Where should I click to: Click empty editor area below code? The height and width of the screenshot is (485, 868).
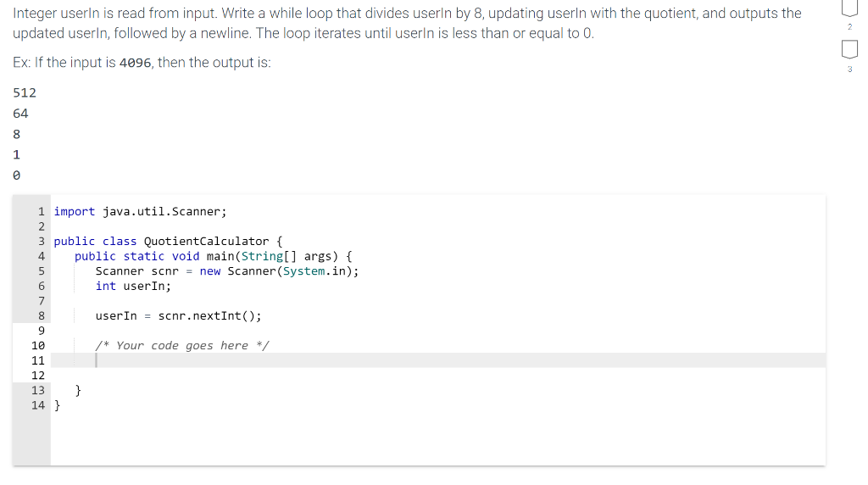coord(438,438)
